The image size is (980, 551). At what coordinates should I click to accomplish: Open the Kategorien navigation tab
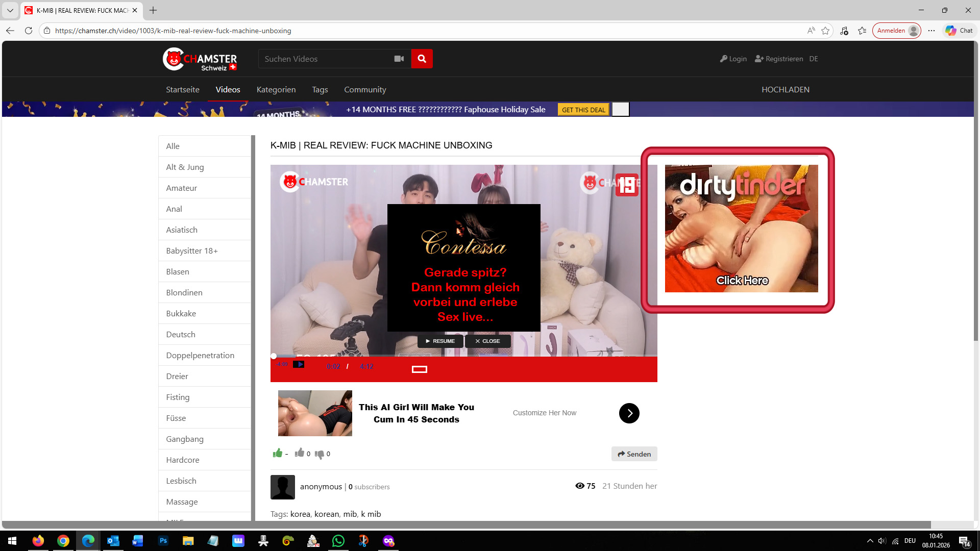(276, 89)
